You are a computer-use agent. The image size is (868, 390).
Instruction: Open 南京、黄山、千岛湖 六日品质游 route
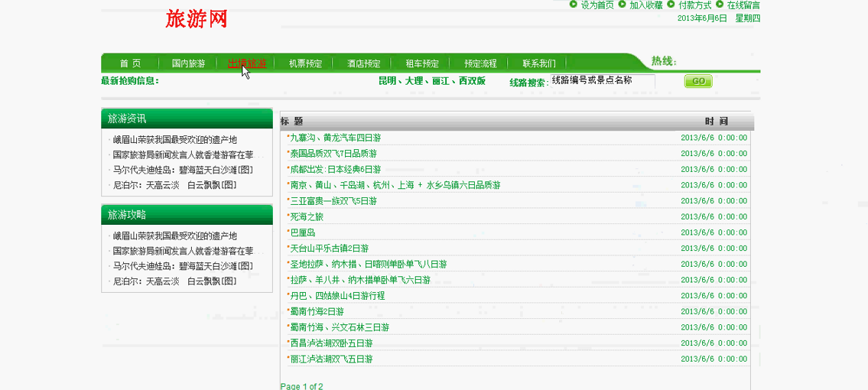tap(395, 185)
